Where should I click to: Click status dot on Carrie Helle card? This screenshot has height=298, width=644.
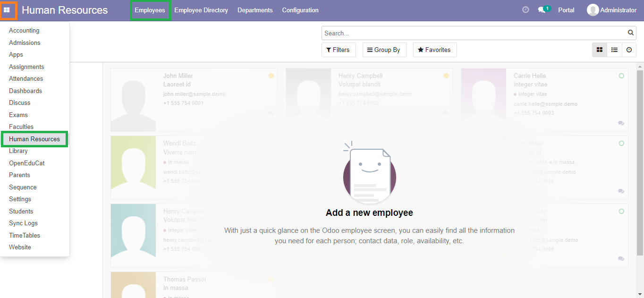pyautogui.click(x=621, y=76)
